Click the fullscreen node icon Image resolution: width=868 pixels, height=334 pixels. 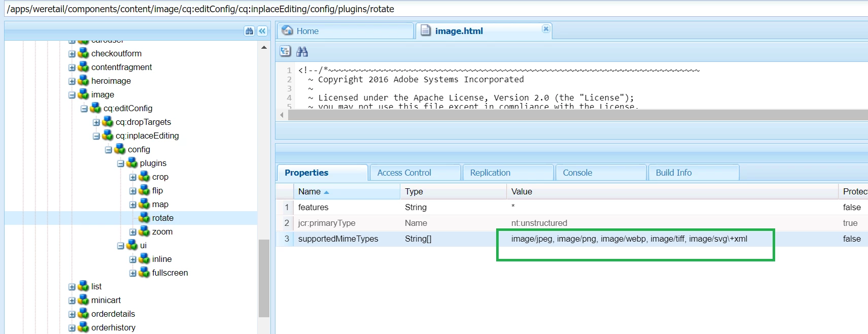145,273
